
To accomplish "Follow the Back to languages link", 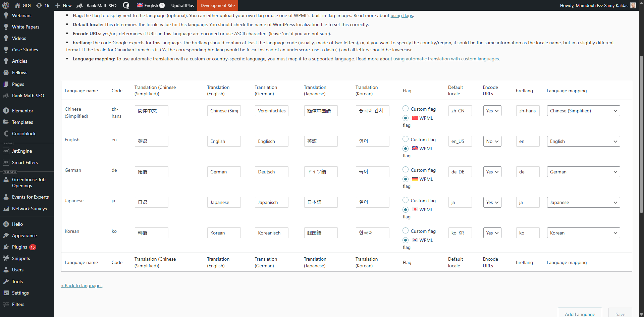I will tap(82, 285).
